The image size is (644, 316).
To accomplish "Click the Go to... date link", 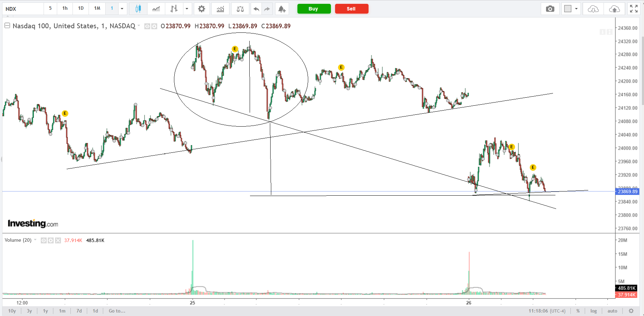I will tap(117, 311).
